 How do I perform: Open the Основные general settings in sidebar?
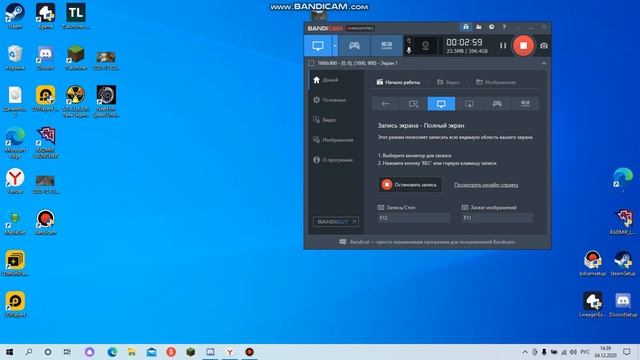click(x=330, y=100)
